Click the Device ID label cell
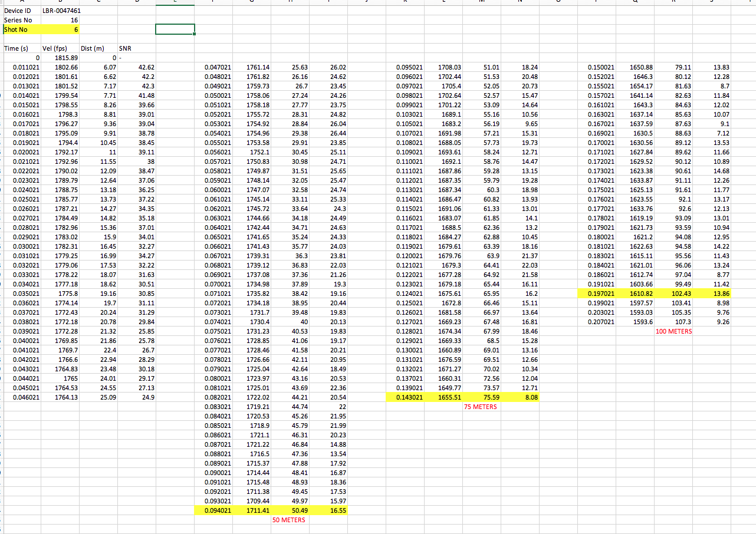This screenshot has width=756, height=534. point(18,11)
